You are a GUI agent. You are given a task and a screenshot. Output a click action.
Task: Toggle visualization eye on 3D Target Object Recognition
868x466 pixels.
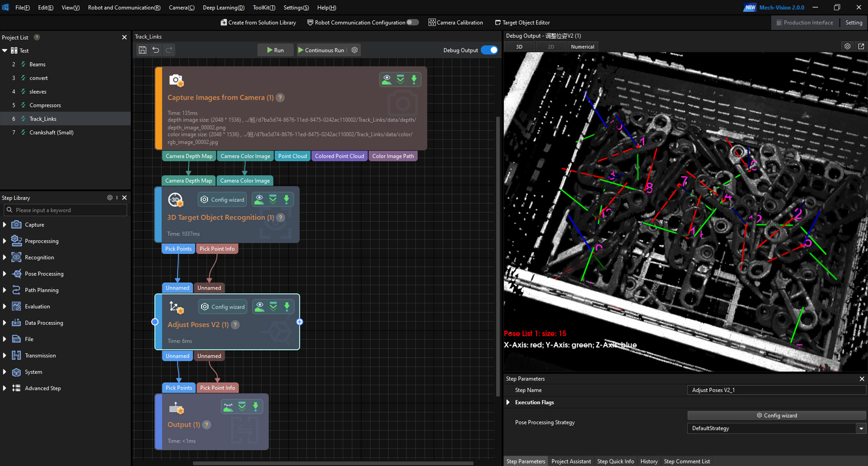tap(259, 200)
